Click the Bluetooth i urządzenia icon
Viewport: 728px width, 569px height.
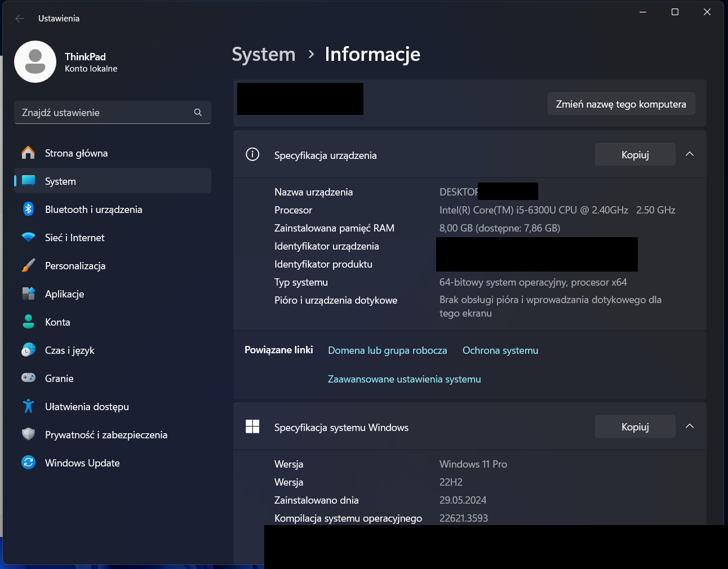(28, 209)
